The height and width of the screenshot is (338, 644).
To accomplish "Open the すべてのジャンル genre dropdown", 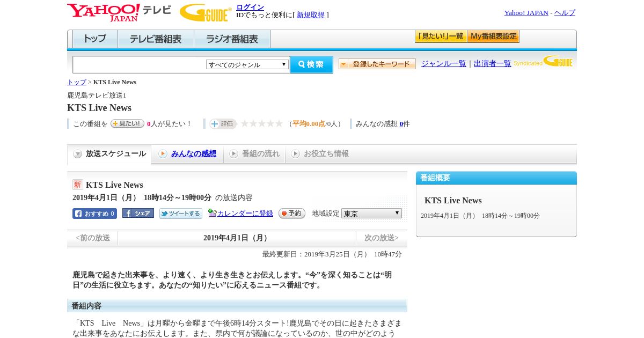I will tap(247, 64).
